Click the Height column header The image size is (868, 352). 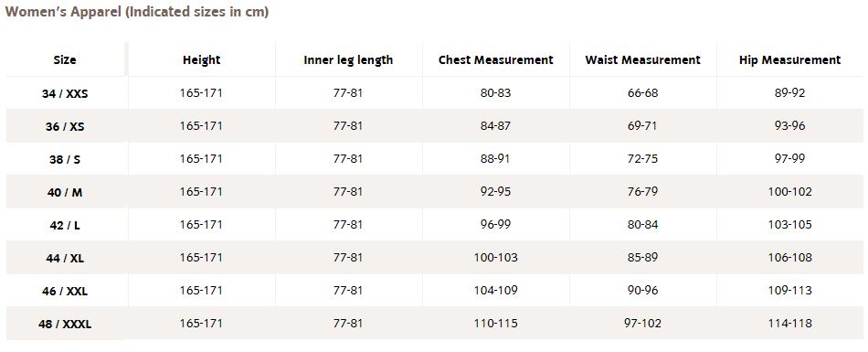tap(202, 59)
